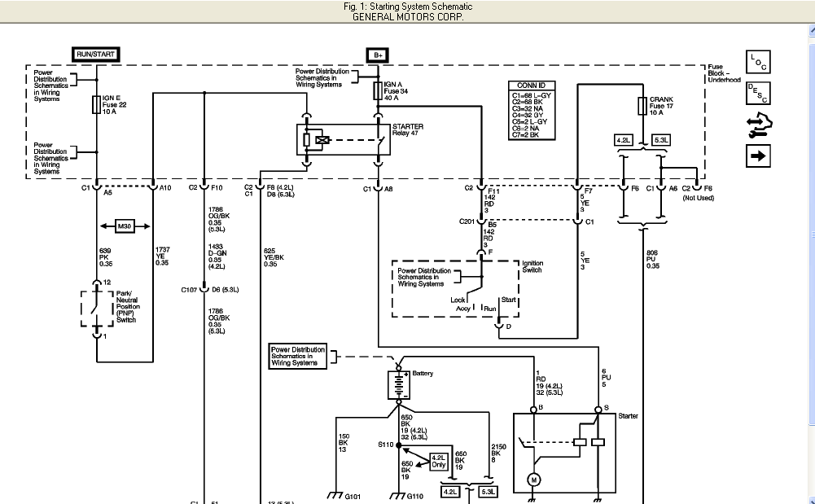Click the hand and wrench service icon
The width and height of the screenshot is (815, 504).
[x=760, y=126]
